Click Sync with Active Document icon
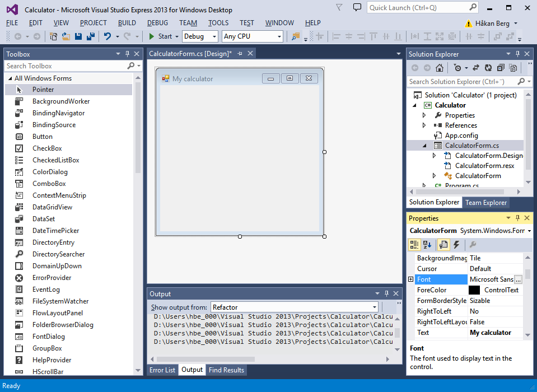 476,68
